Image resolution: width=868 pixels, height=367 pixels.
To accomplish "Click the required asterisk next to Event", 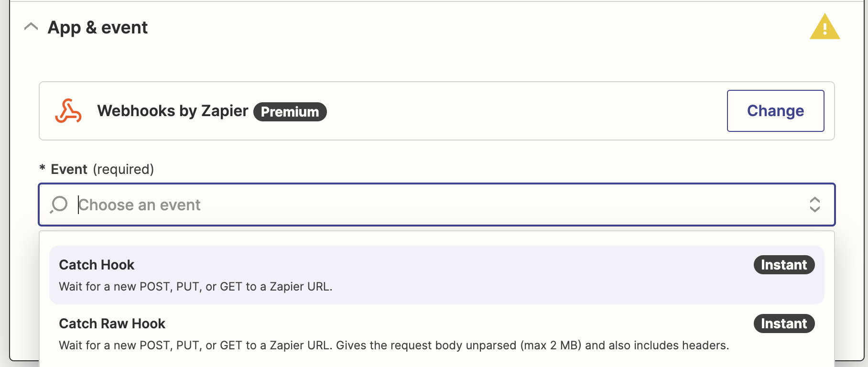I will pyautogui.click(x=42, y=168).
